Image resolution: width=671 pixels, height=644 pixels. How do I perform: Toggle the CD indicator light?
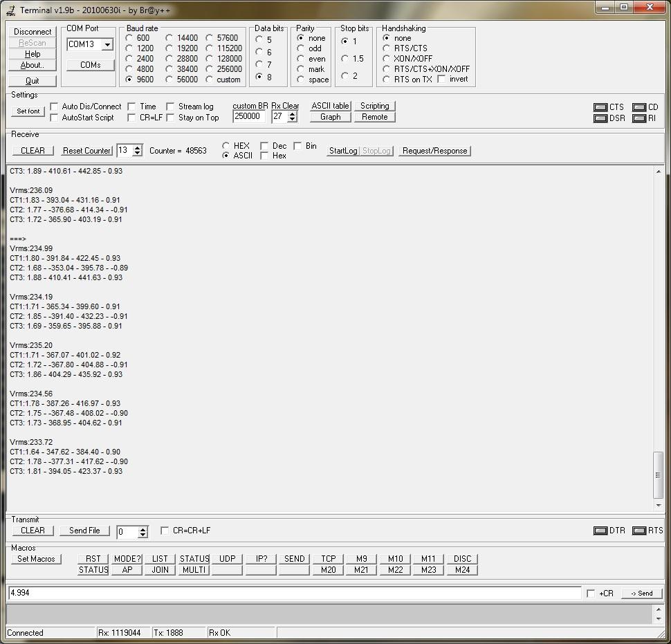click(x=638, y=107)
